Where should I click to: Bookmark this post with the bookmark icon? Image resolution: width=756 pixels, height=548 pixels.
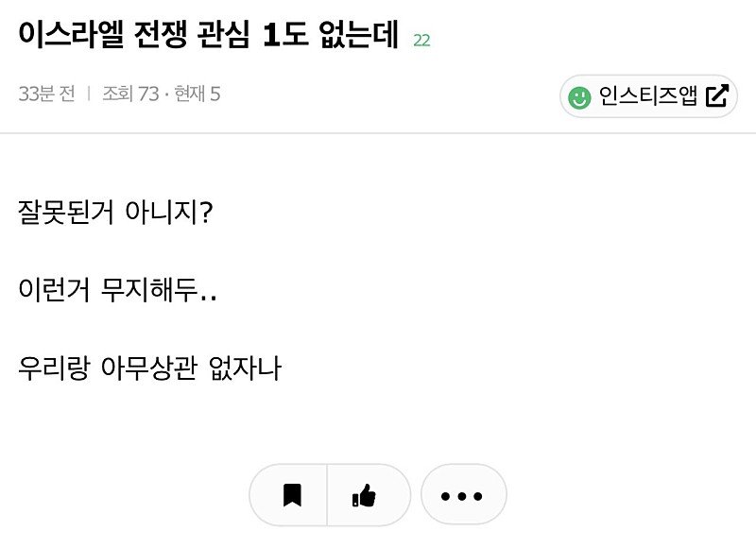(292, 495)
